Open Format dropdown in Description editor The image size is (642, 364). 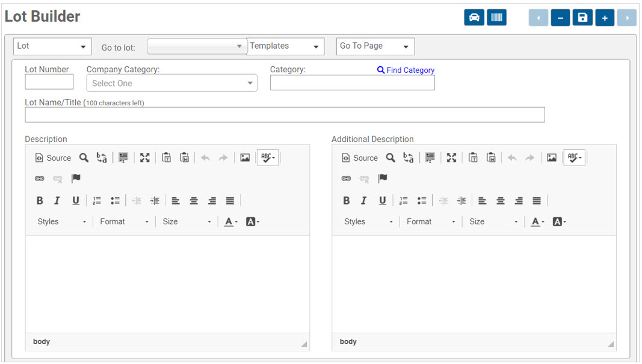coord(124,221)
